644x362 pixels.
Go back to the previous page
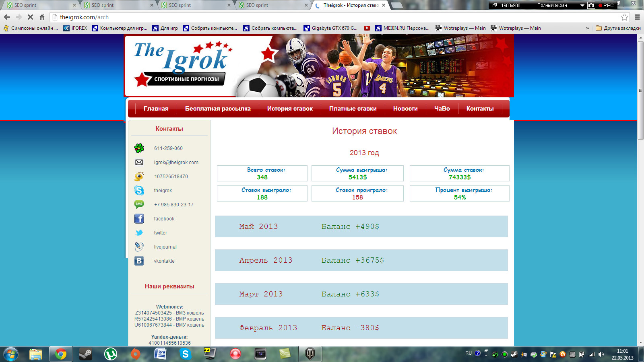(x=7, y=17)
